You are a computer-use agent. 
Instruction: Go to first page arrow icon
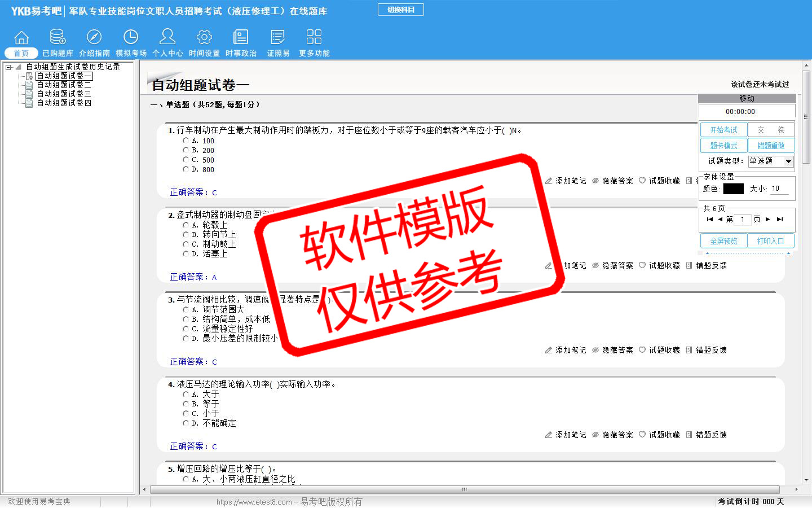(x=709, y=219)
